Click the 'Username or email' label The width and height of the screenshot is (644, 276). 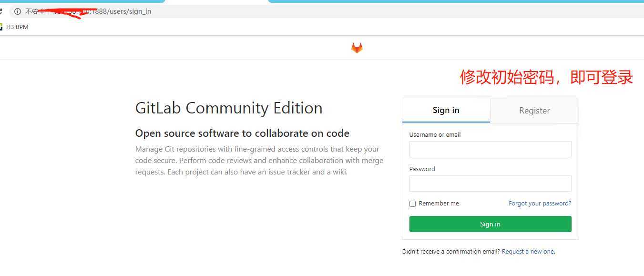pyautogui.click(x=435, y=135)
